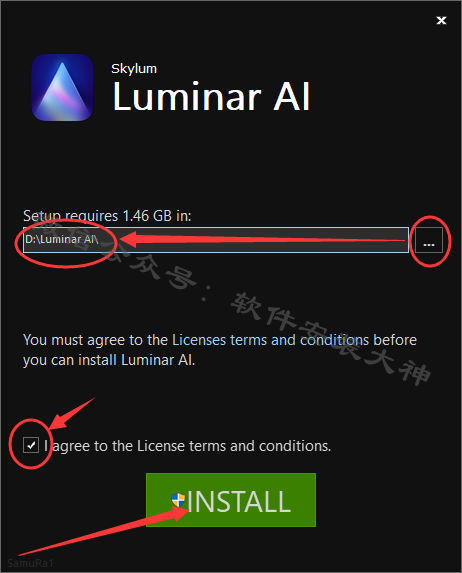462x573 pixels.
Task: Click the Skylum brand name
Action: tap(134, 69)
